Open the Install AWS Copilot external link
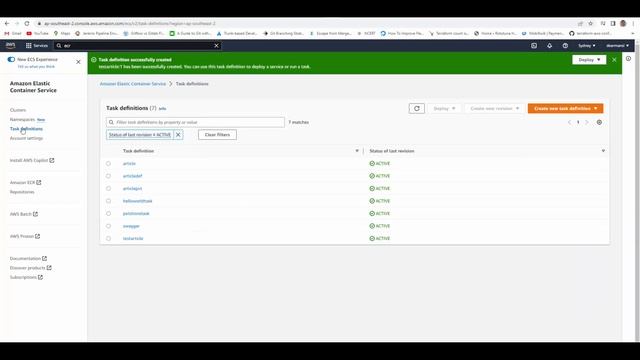Viewport: 640px width, 360px height. click(x=32, y=160)
